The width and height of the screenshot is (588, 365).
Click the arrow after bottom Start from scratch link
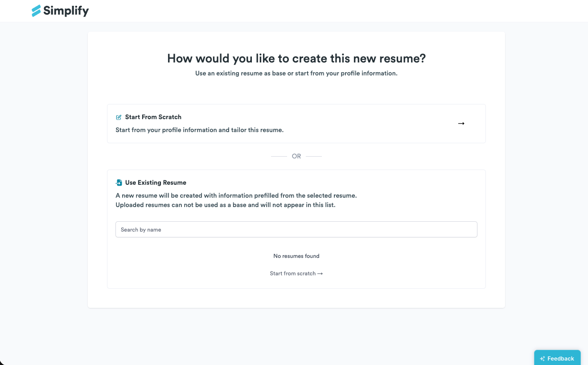coord(320,274)
